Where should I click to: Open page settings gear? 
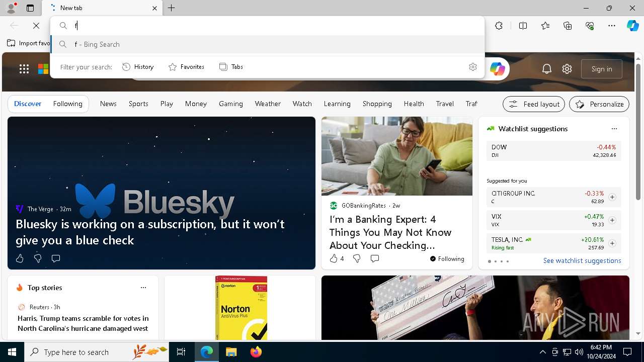(x=567, y=69)
